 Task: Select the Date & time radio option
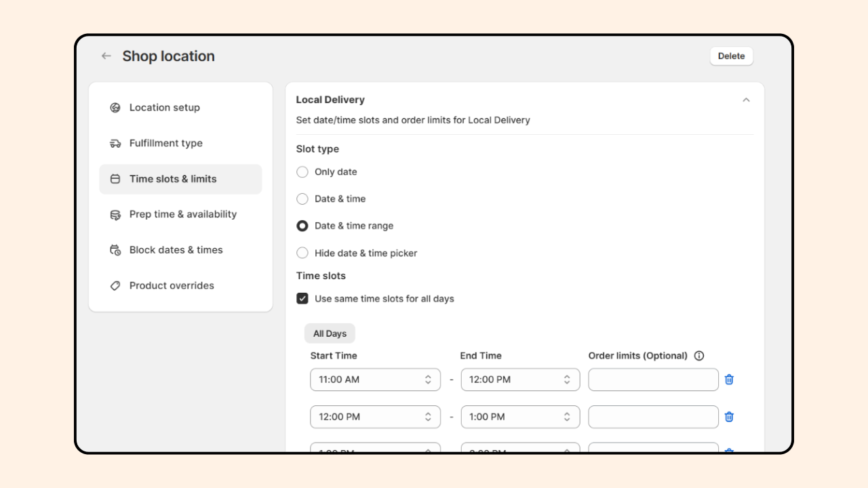click(302, 199)
